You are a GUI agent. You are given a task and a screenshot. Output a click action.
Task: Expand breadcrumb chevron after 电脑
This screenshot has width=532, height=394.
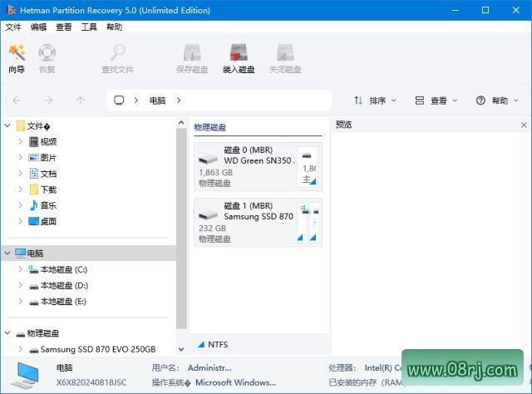coord(179,101)
